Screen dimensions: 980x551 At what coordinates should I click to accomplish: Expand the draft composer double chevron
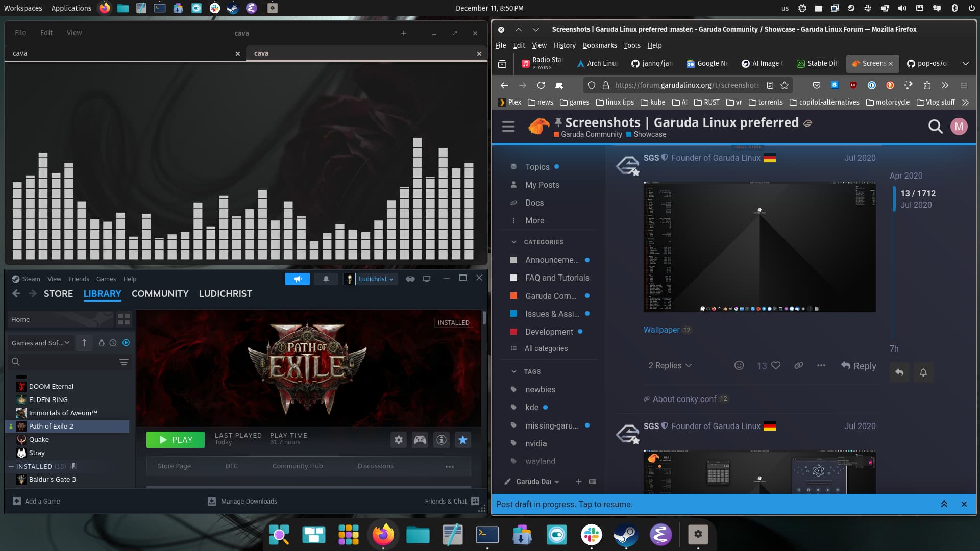click(x=944, y=504)
